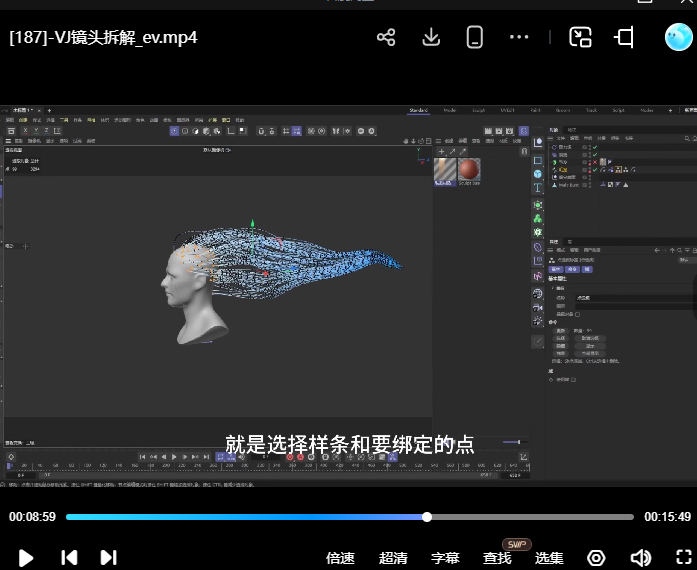
Task: Click the red material sphere thumbnail
Action: 469,171
